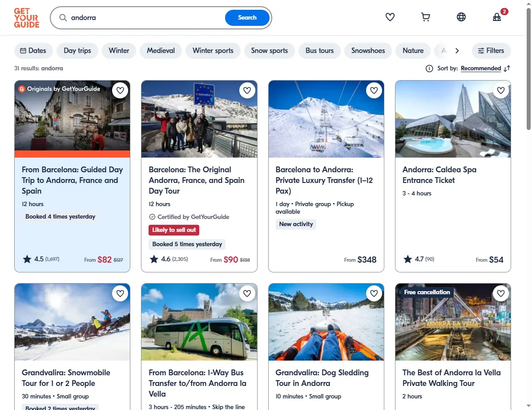
Task: Click the page vertical scrollbar thumb
Action: pyautogui.click(x=528, y=69)
